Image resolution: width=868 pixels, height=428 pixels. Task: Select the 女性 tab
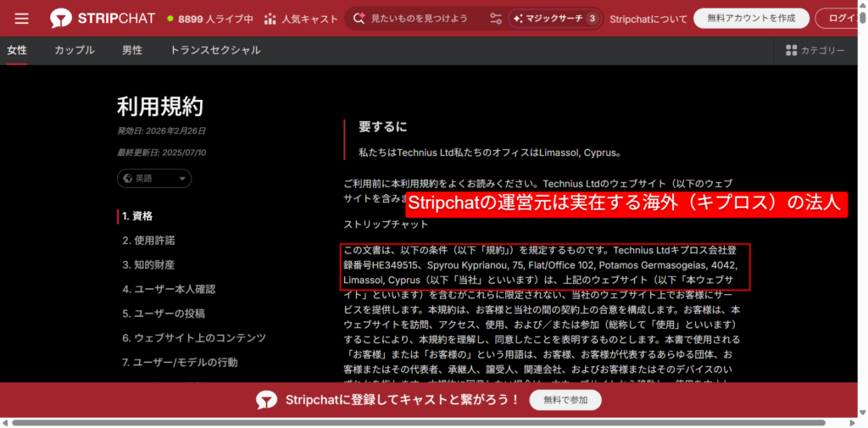17,50
